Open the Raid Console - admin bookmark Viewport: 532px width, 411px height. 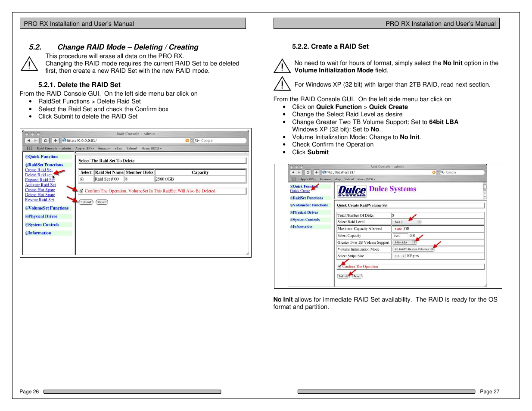click(x=54, y=148)
